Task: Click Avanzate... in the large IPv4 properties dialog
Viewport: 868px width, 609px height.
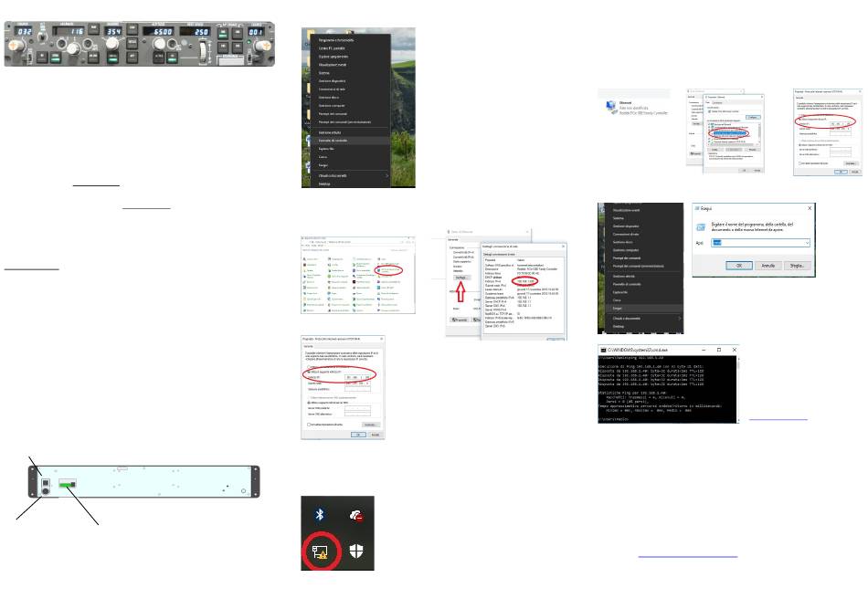Action: pos(371,425)
